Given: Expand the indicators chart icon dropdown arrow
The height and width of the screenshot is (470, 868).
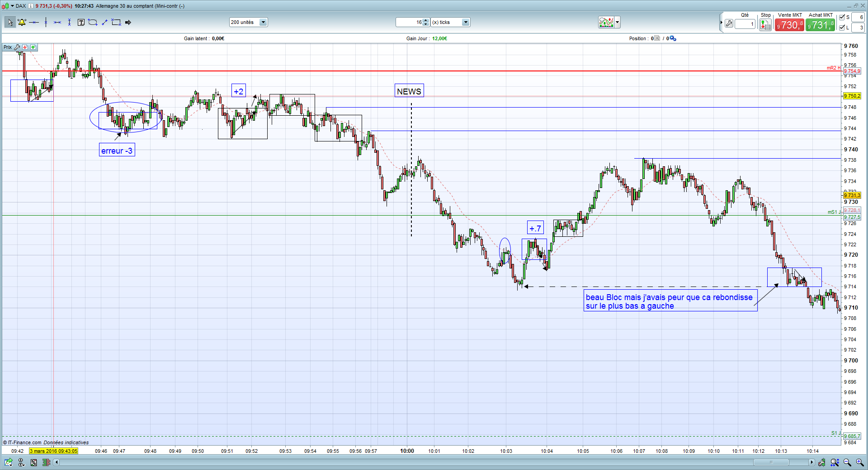Looking at the screenshot, I should click(618, 22).
